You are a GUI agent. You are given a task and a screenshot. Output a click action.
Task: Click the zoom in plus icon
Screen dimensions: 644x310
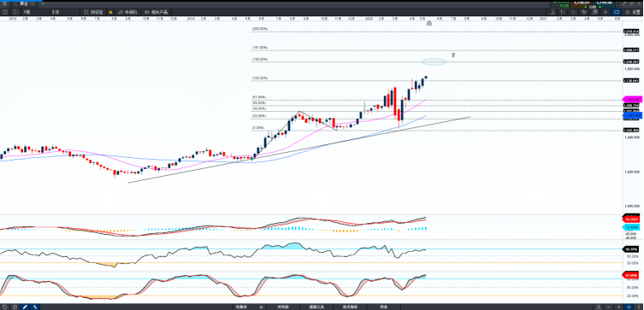pyautogui.click(x=619, y=307)
